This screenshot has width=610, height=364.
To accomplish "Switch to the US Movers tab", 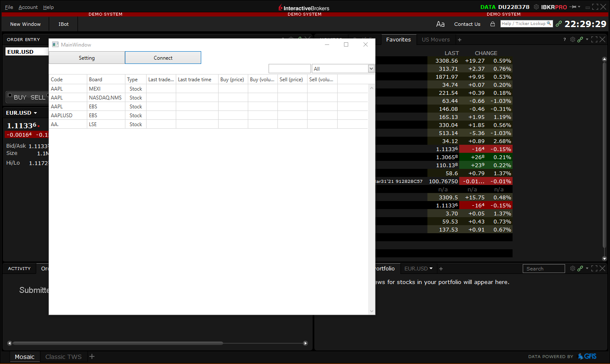I will 435,39.
